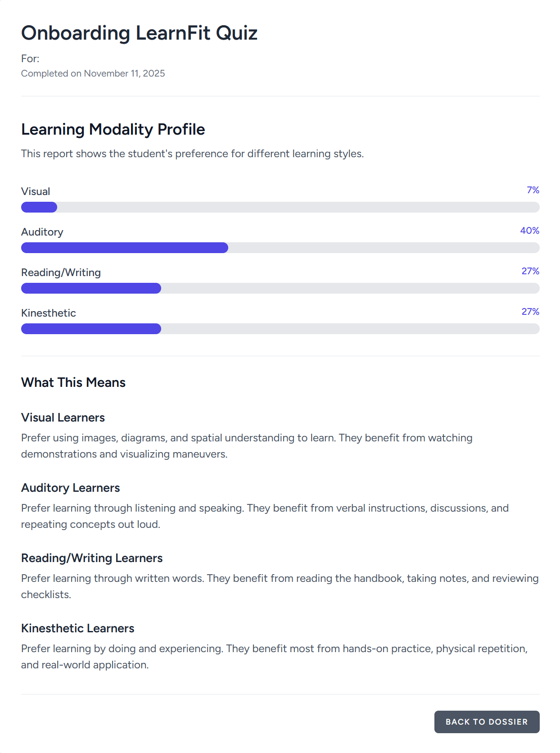Select the 40% Auditory score value
This screenshot has width=560, height=753.
tap(529, 230)
